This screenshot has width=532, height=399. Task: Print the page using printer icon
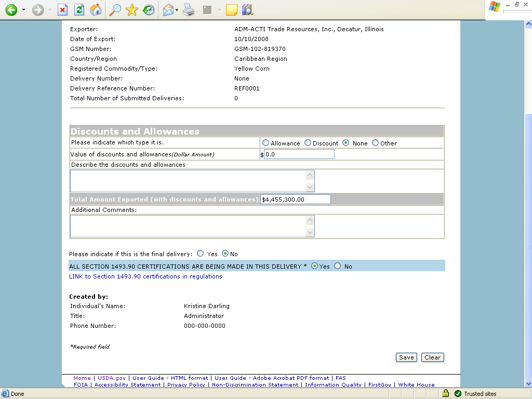pyautogui.click(x=189, y=10)
